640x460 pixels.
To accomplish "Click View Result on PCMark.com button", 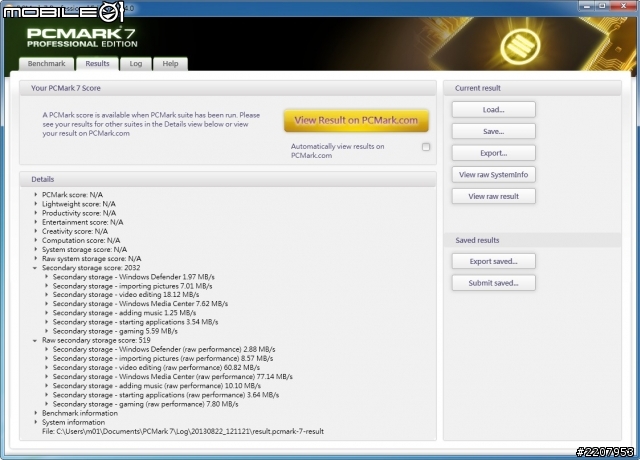I will coord(356,120).
